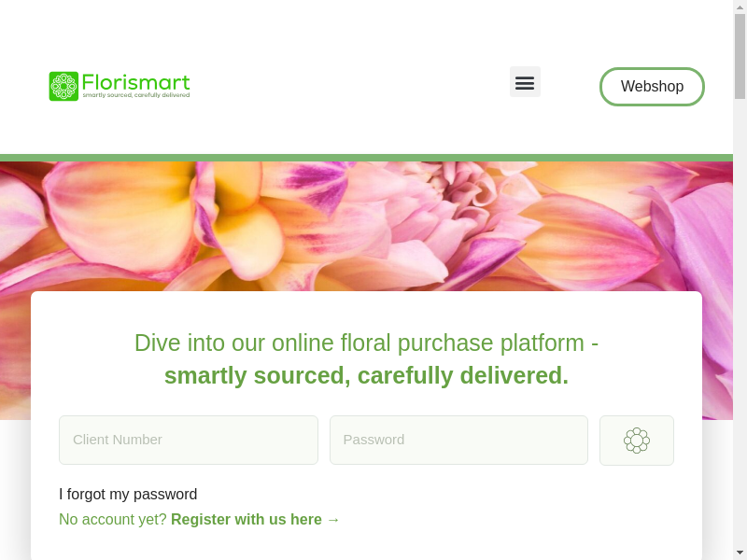
Task: Click the flower login submit button
Action: pos(637,441)
